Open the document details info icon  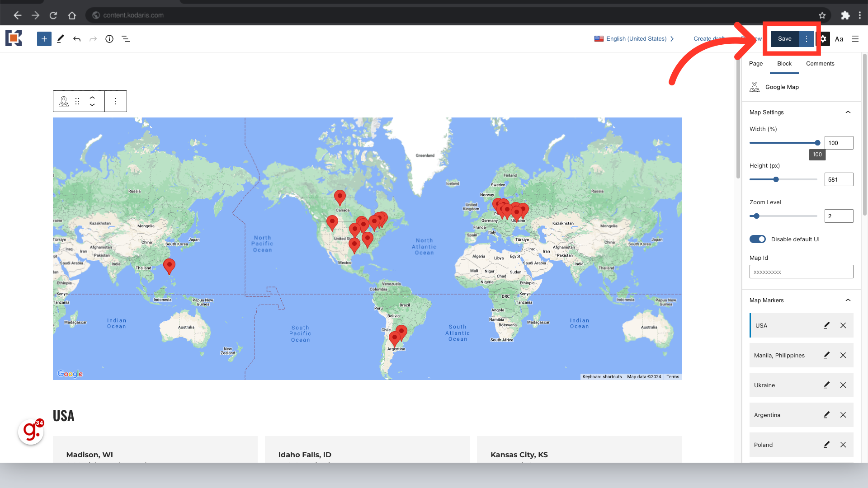click(109, 39)
